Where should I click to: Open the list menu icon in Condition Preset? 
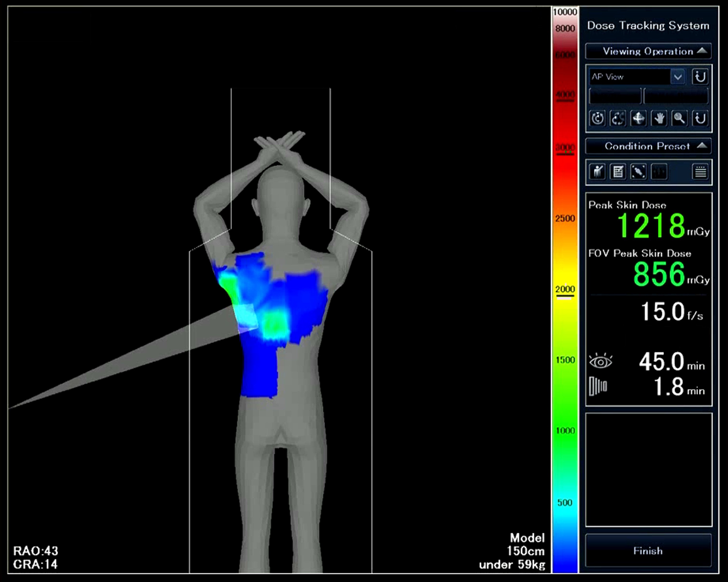point(700,172)
